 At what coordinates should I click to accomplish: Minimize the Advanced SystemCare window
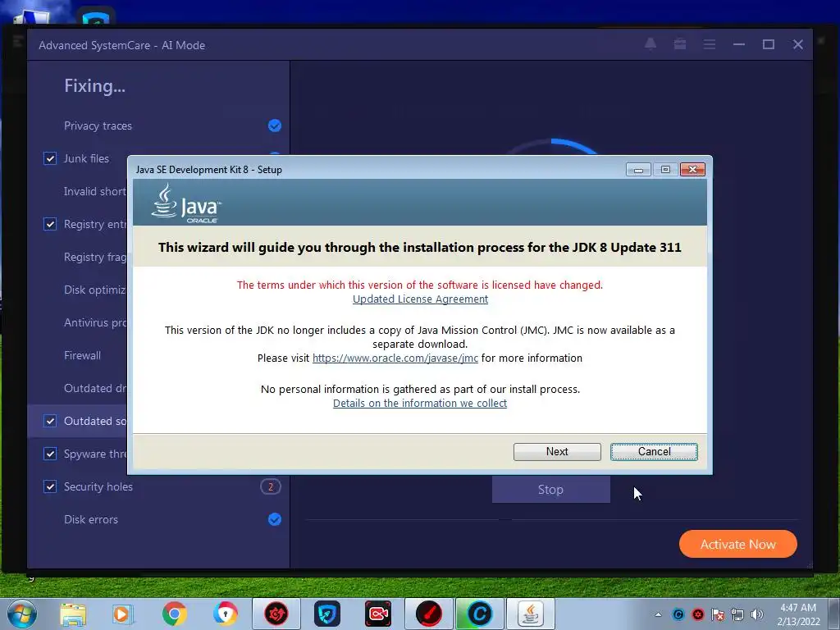click(739, 44)
